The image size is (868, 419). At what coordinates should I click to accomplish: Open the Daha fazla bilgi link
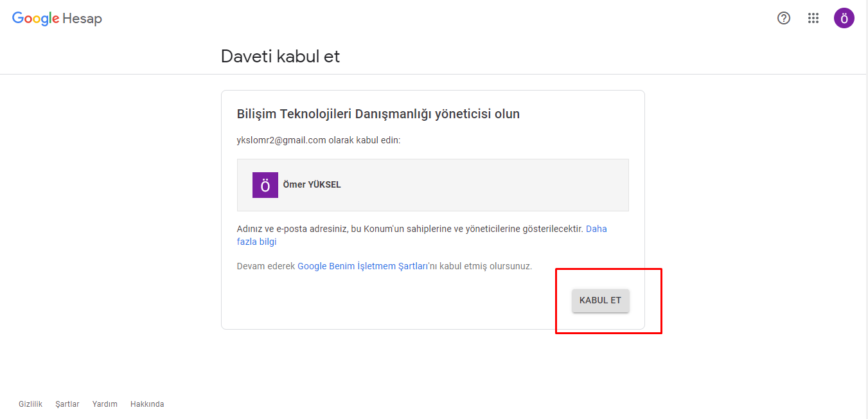coord(421,235)
